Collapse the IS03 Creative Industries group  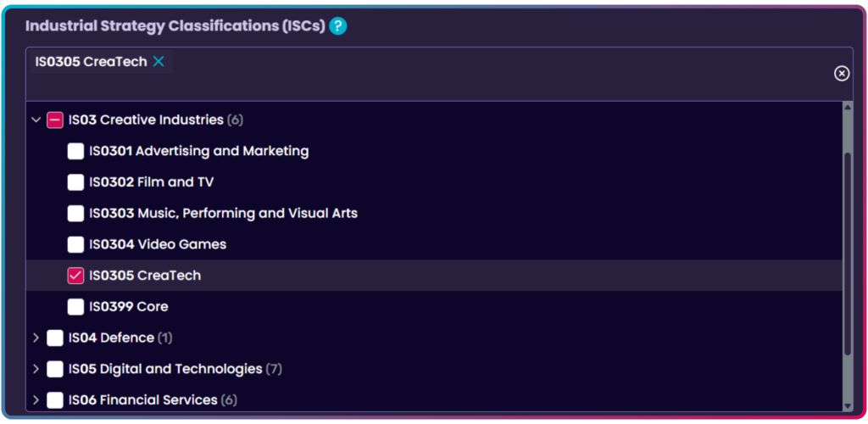(x=36, y=120)
